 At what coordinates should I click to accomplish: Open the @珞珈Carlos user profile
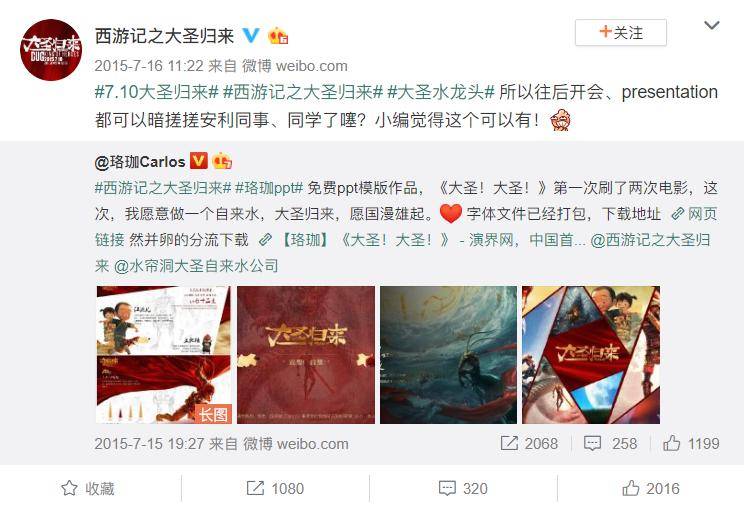pos(140,162)
